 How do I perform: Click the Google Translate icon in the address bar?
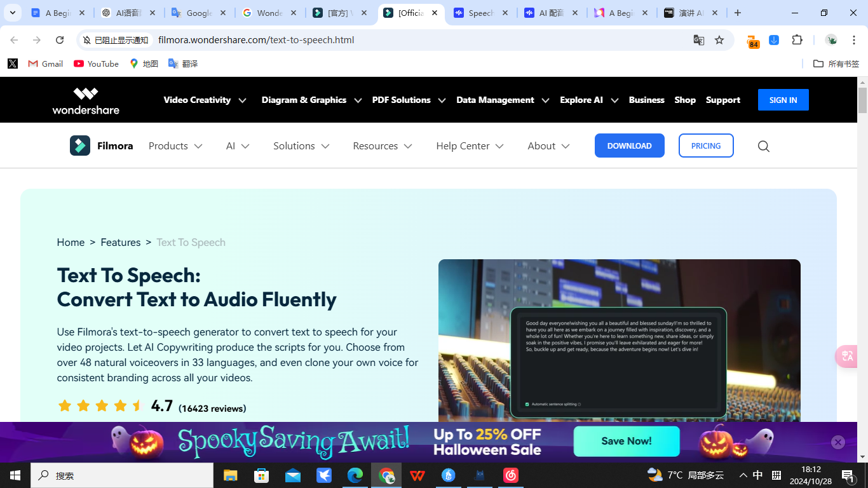pyautogui.click(x=699, y=40)
